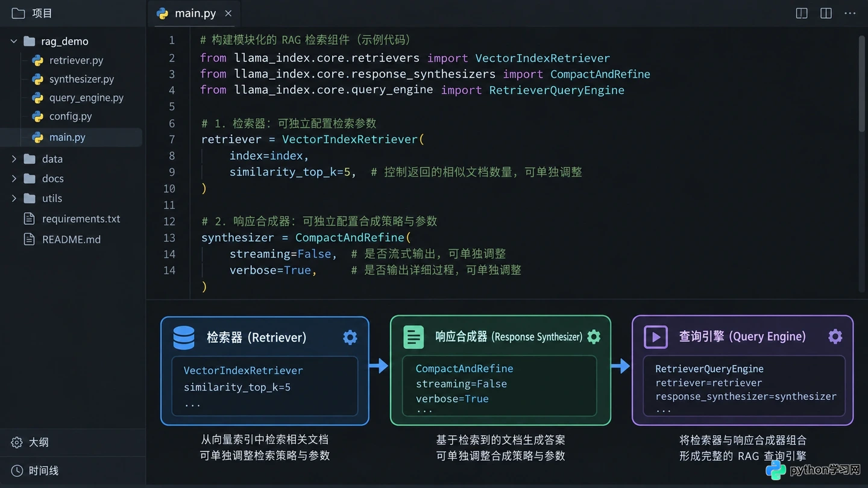
Task: Click the 项目 panel title
Action: pos(42,13)
